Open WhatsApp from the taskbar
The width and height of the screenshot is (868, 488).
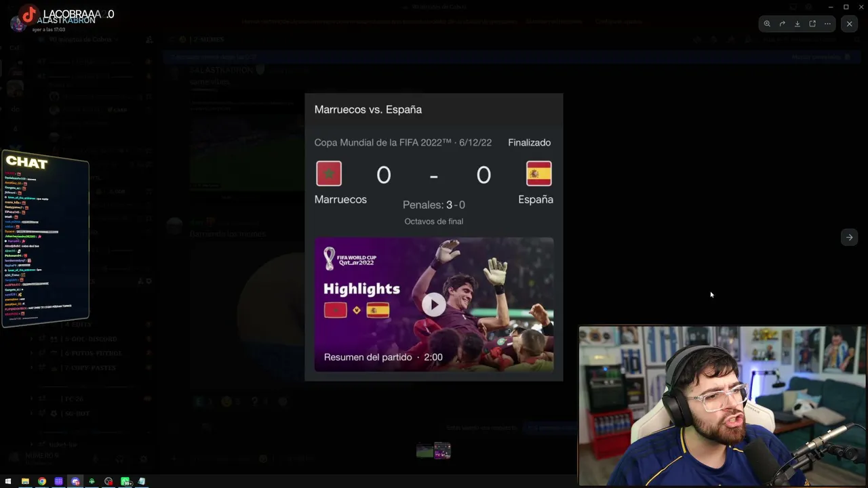click(x=125, y=481)
